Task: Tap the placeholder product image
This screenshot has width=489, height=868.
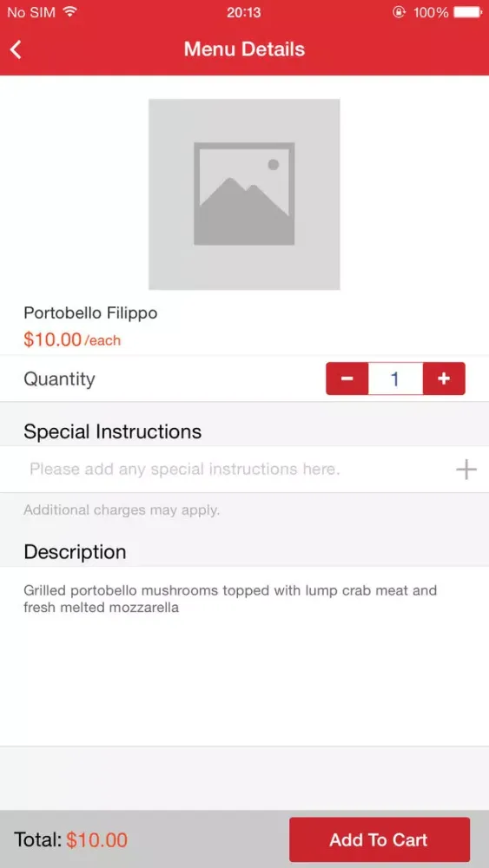Action: click(244, 194)
